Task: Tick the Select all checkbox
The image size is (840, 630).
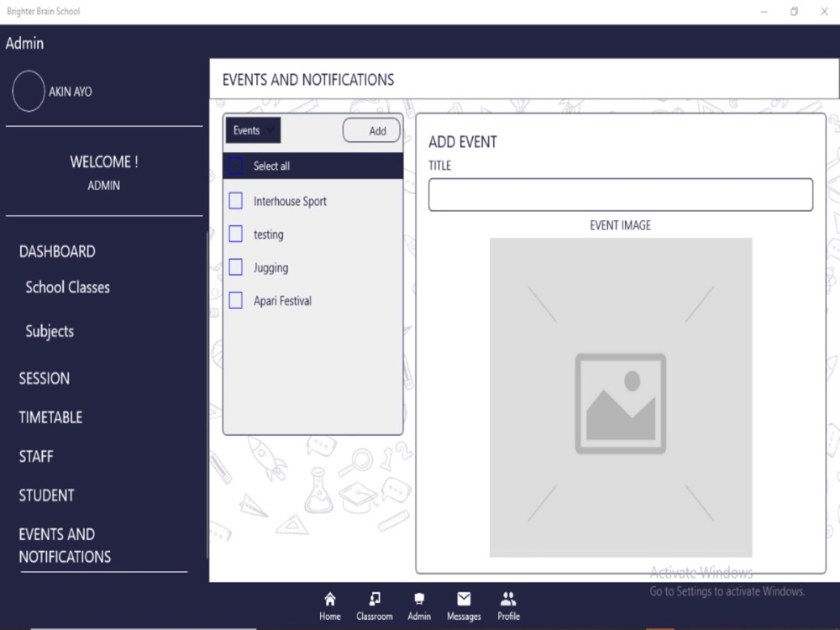Action: (x=236, y=165)
